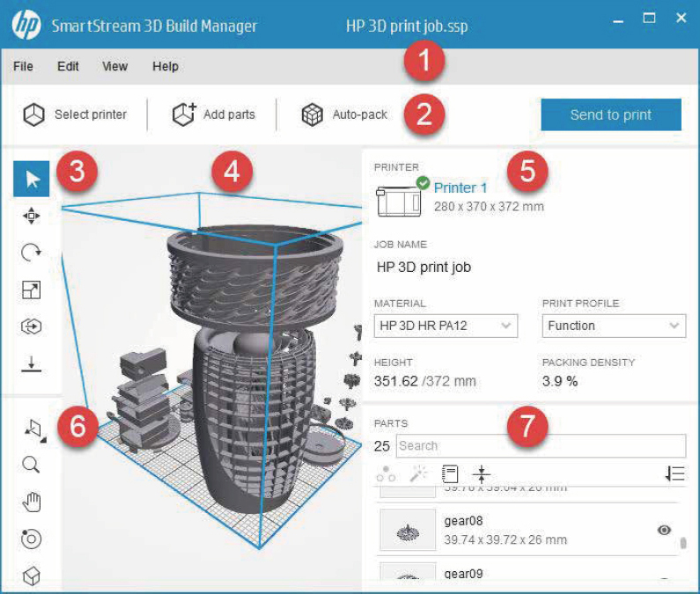Activate the Pan hand tool

click(32, 502)
